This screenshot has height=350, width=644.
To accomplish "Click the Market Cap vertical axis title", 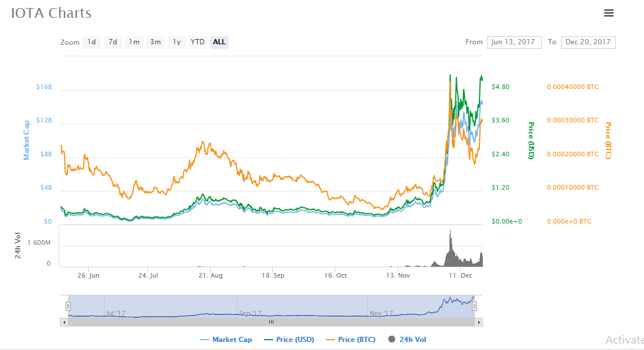I will (x=26, y=140).
